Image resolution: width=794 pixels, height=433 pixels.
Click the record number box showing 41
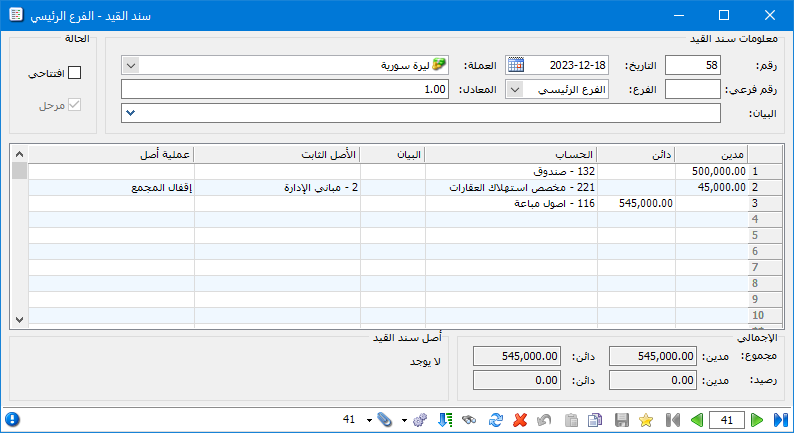[727, 420]
